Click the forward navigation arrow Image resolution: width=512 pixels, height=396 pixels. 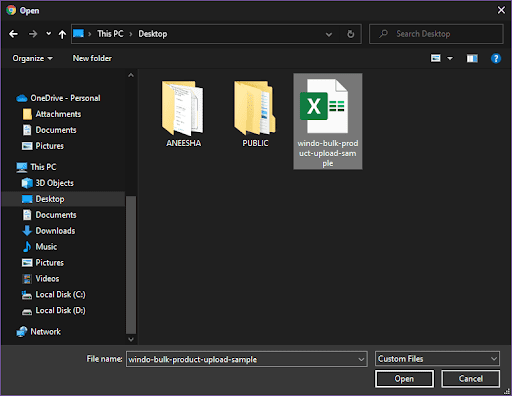click(x=33, y=34)
